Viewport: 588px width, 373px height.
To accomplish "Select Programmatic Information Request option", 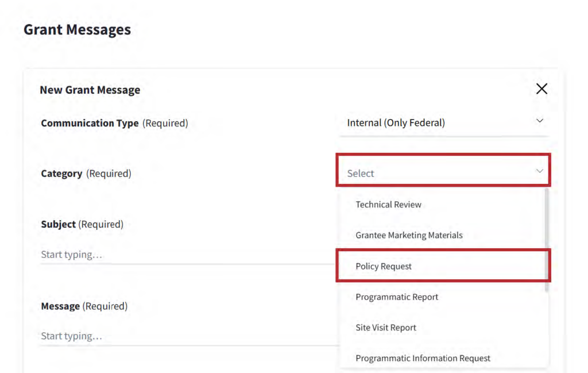I will point(423,358).
